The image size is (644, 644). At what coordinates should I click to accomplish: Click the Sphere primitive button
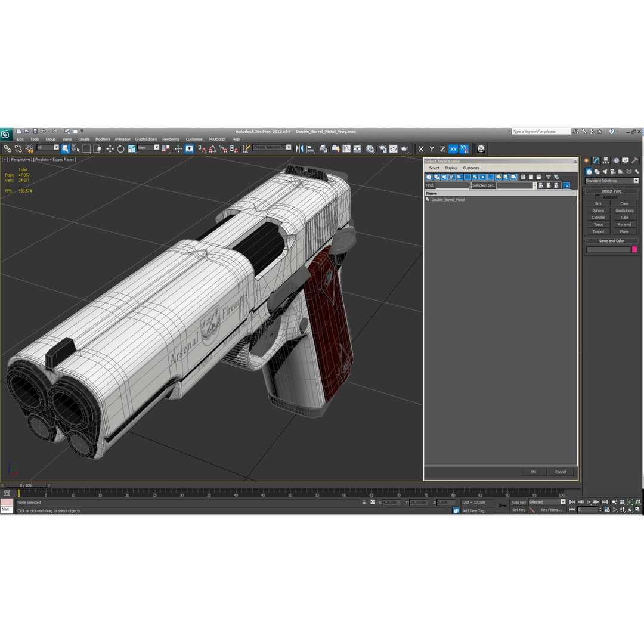coord(598,210)
